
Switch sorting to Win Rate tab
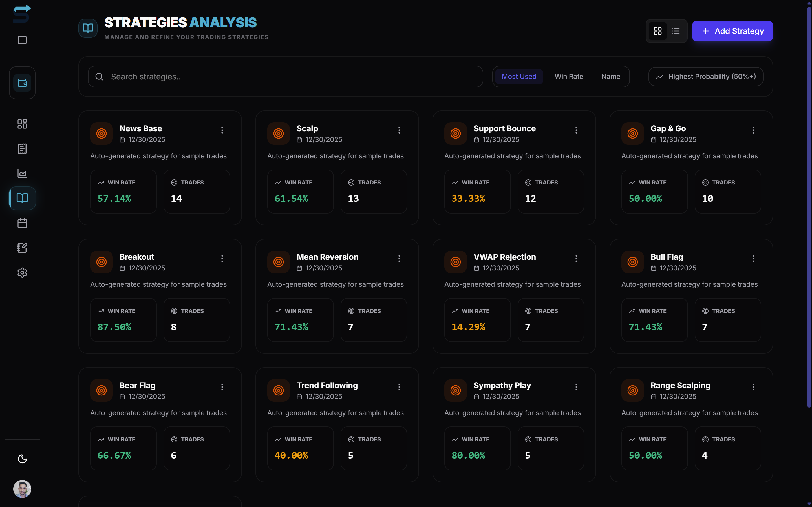[x=569, y=76]
